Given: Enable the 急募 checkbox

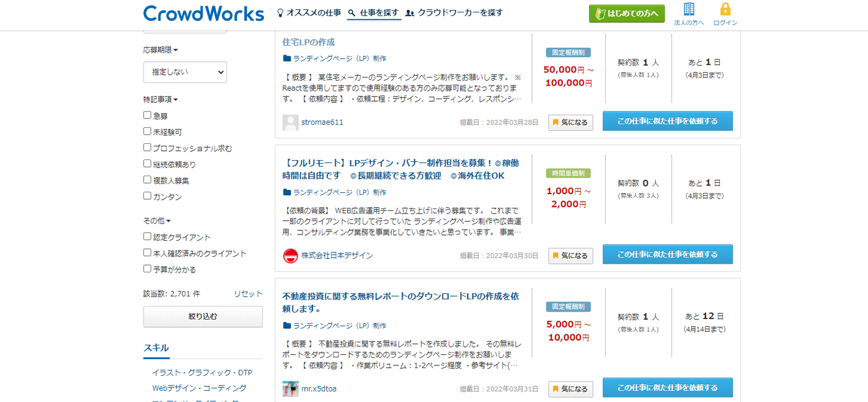Looking at the screenshot, I should pos(147,115).
